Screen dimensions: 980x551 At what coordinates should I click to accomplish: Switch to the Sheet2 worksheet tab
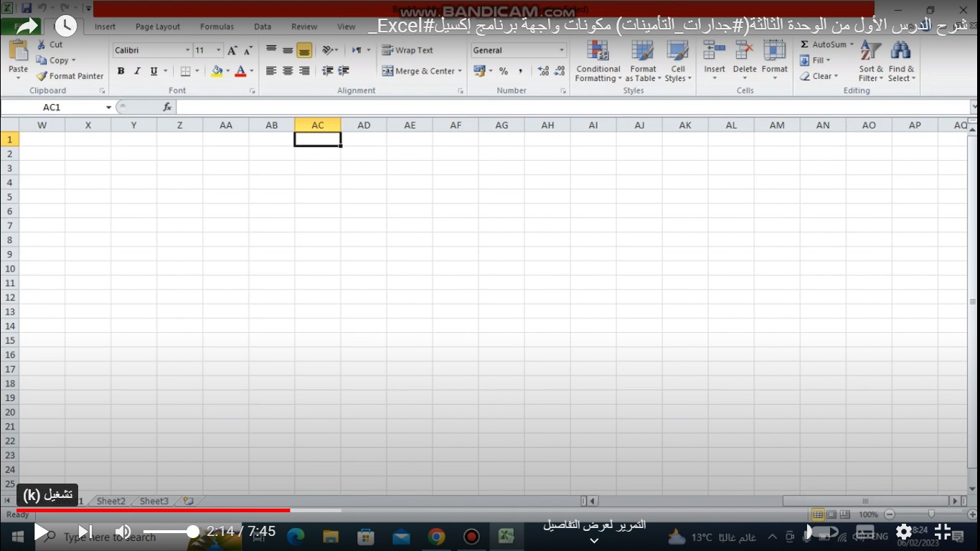(111, 501)
